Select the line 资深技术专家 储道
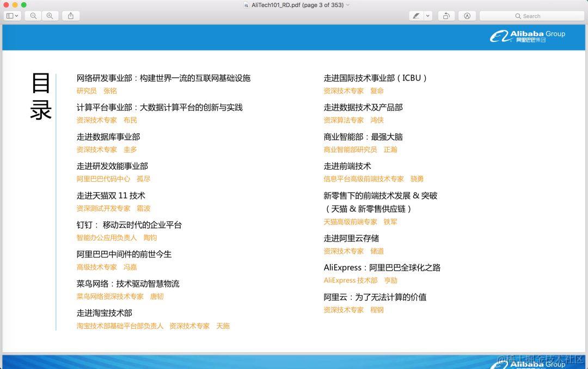The width and height of the screenshot is (588, 369). click(x=354, y=251)
